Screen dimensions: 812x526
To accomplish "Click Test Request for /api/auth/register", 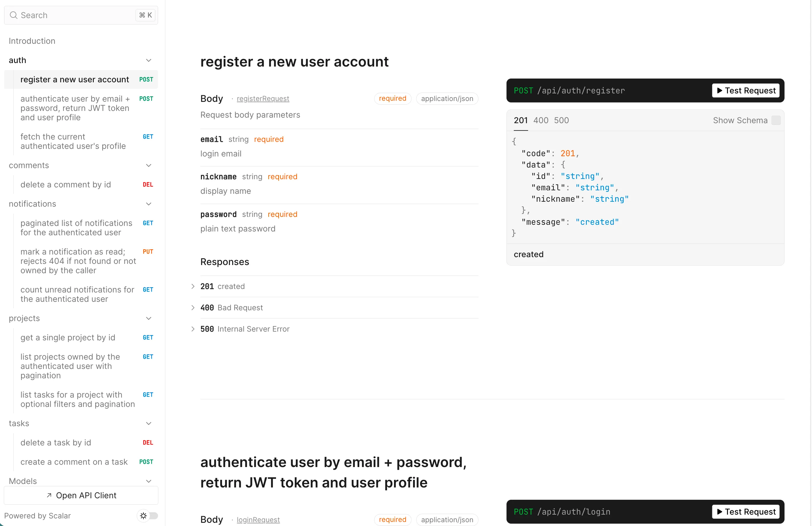I will coord(746,90).
